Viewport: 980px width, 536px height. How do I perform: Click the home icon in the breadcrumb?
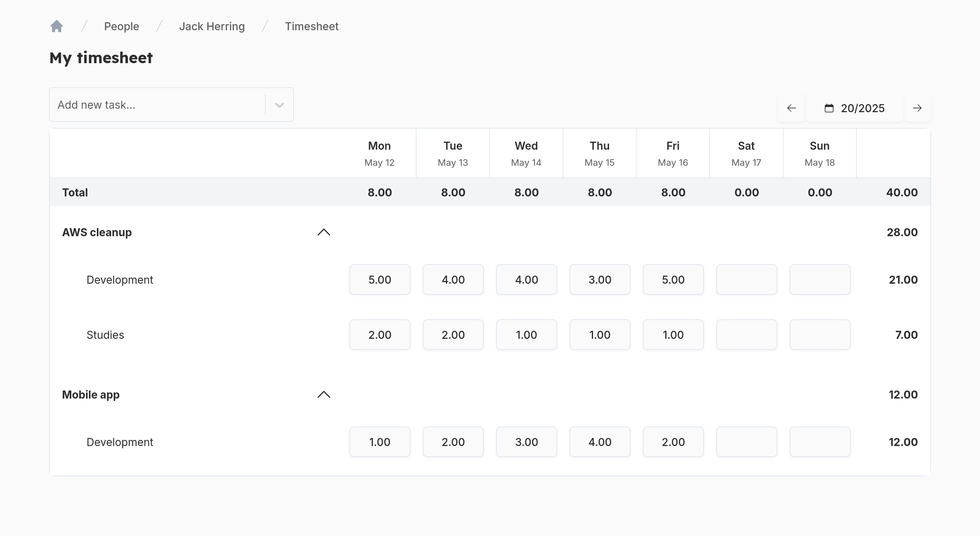click(x=57, y=26)
